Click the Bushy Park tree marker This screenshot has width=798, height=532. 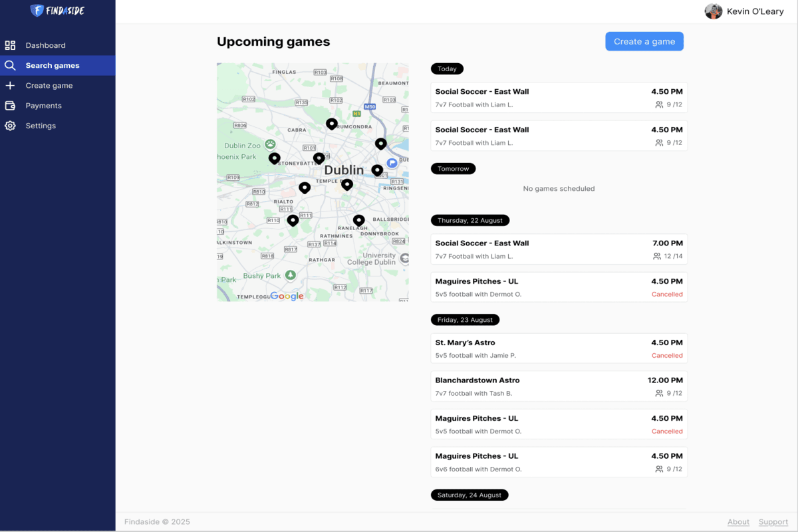(290, 275)
